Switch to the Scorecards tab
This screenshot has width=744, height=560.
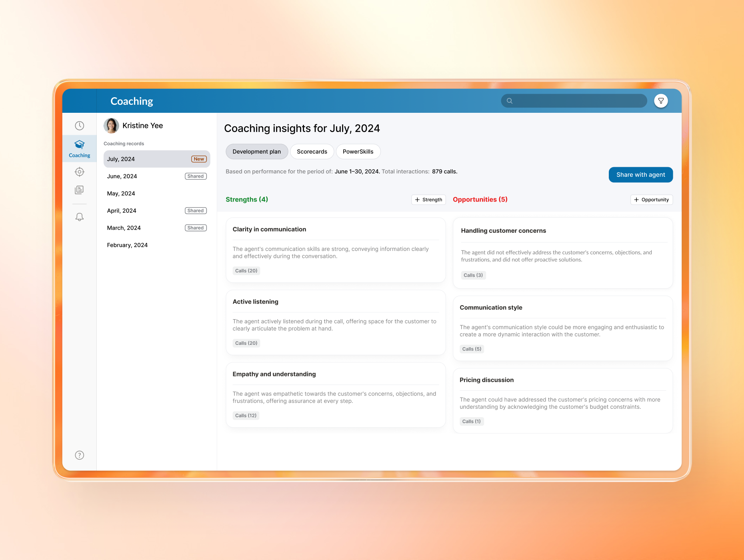pyautogui.click(x=312, y=152)
